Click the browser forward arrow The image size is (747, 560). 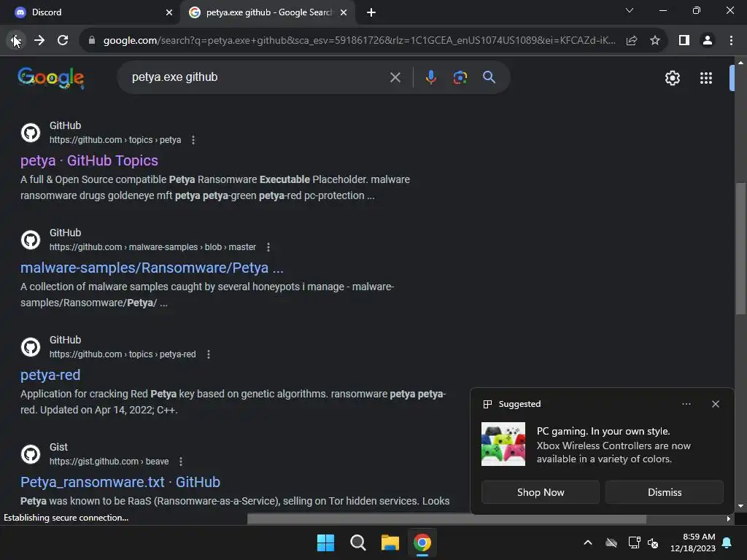39,41
